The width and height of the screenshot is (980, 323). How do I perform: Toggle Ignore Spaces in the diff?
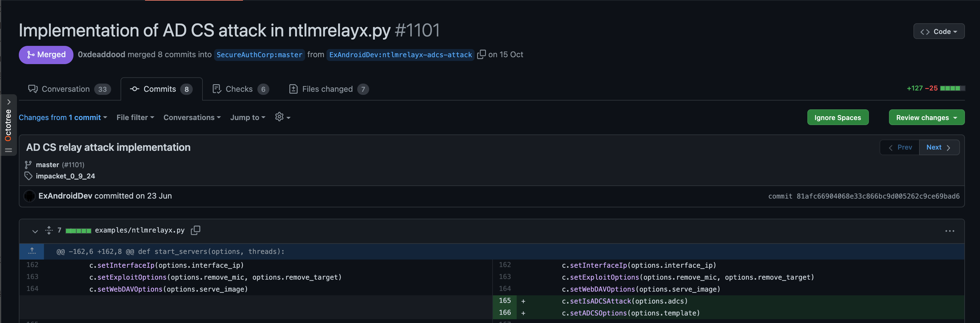837,117
